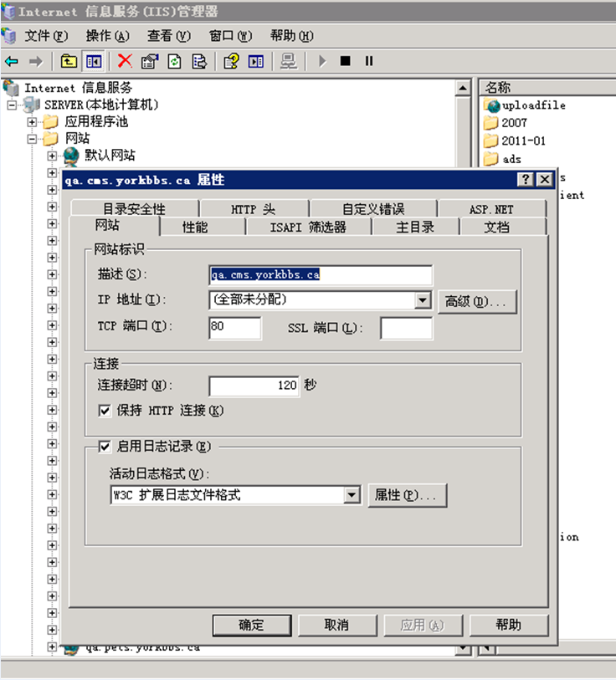Image resolution: width=616 pixels, height=680 pixels.
Task: Click the 默认网站 globe icon
Action: (x=71, y=156)
